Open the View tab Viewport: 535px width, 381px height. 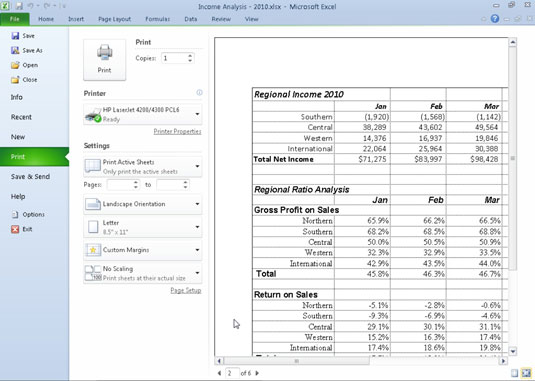(251, 19)
